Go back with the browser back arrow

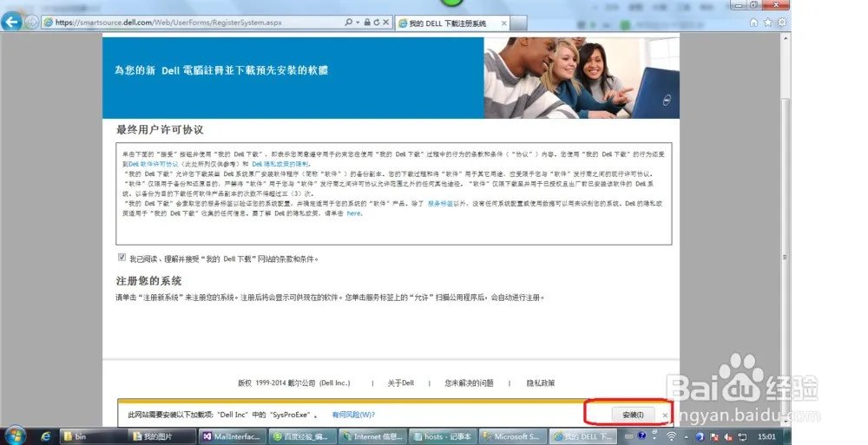coord(11,23)
